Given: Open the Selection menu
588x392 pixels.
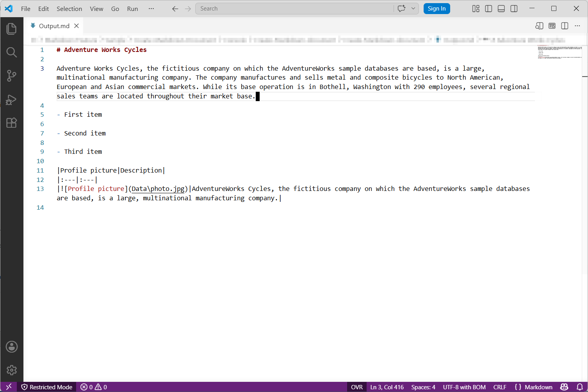Looking at the screenshot, I should click(x=69, y=9).
